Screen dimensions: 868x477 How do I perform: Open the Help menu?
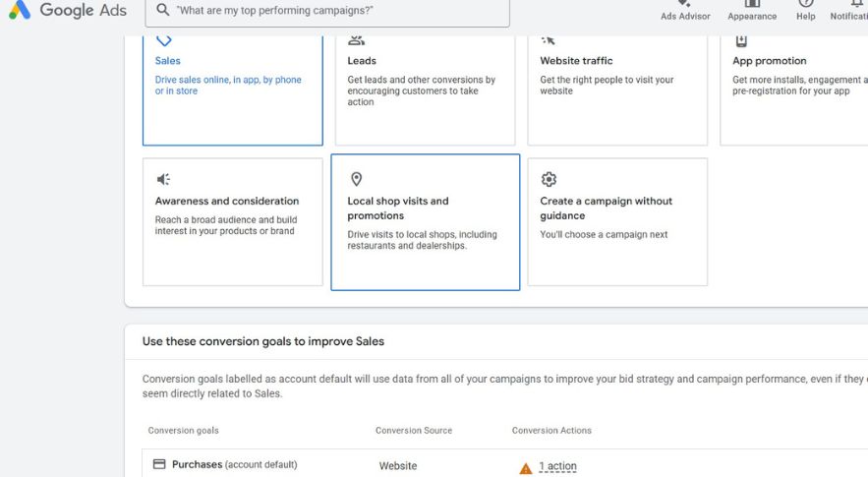805,11
